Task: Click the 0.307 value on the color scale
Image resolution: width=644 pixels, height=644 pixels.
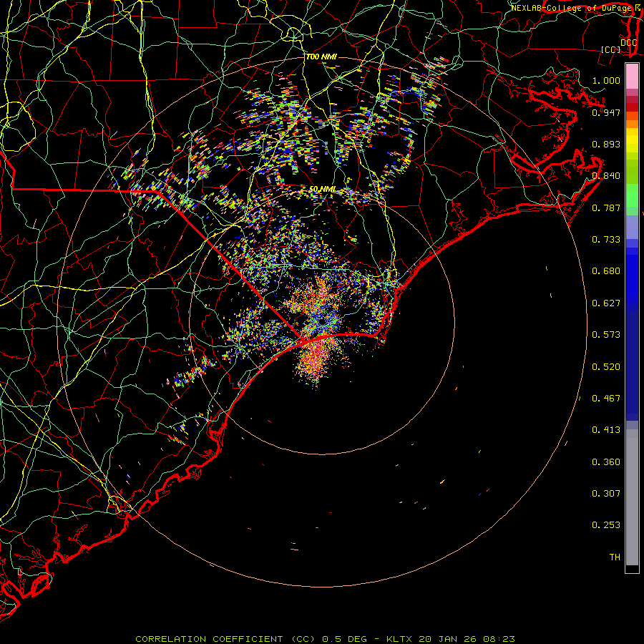Action: pos(606,494)
